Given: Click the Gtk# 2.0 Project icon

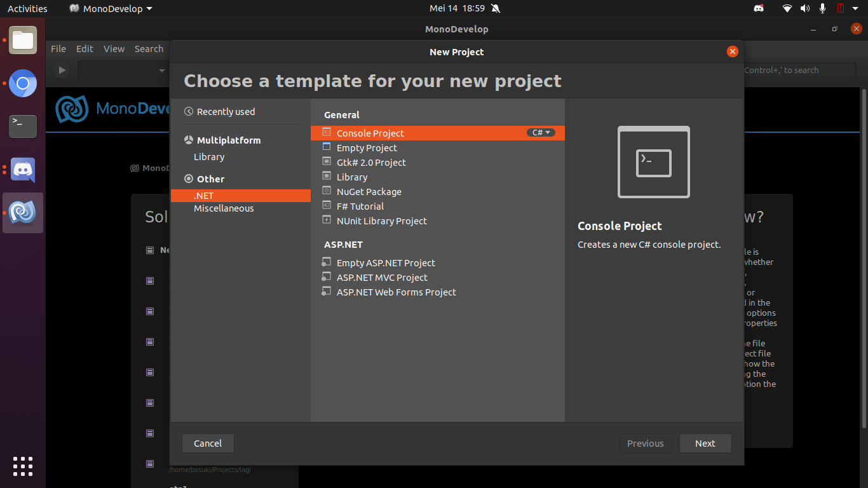Looking at the screenshot, I should click(327, 161).
